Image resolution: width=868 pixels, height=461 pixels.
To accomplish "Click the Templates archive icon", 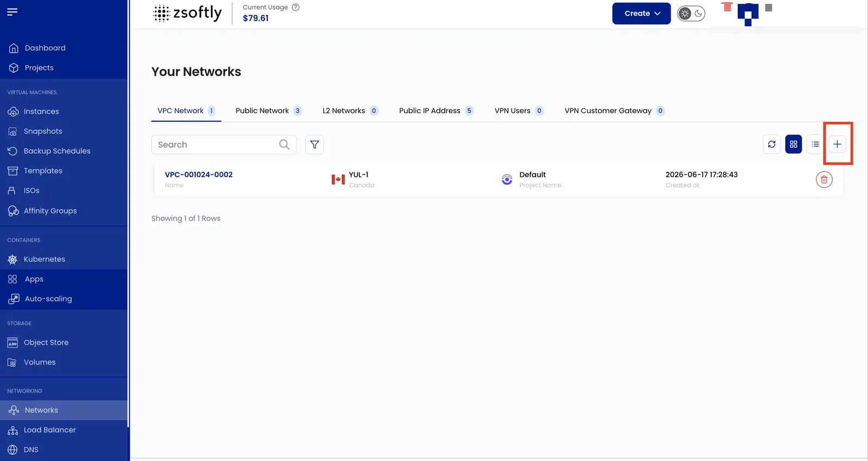I will coord(12,170).
